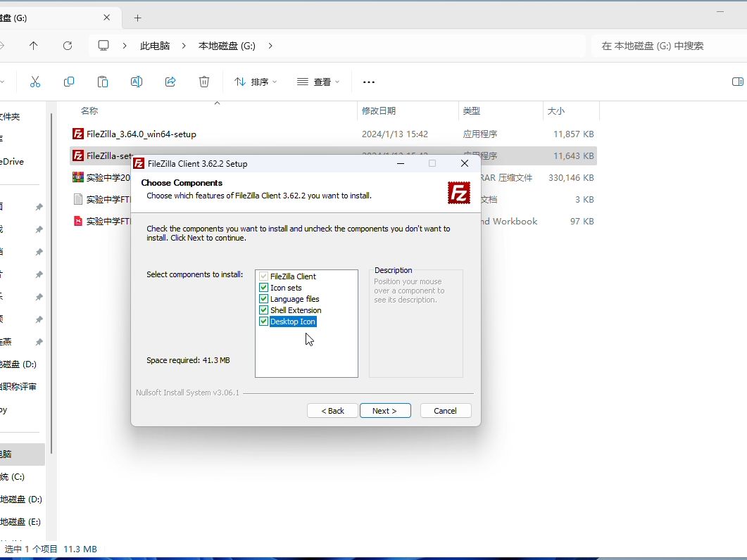The image size is (747, 560).
Task: Select (E:) drive in navigation pane
Action: coord(20,522)
